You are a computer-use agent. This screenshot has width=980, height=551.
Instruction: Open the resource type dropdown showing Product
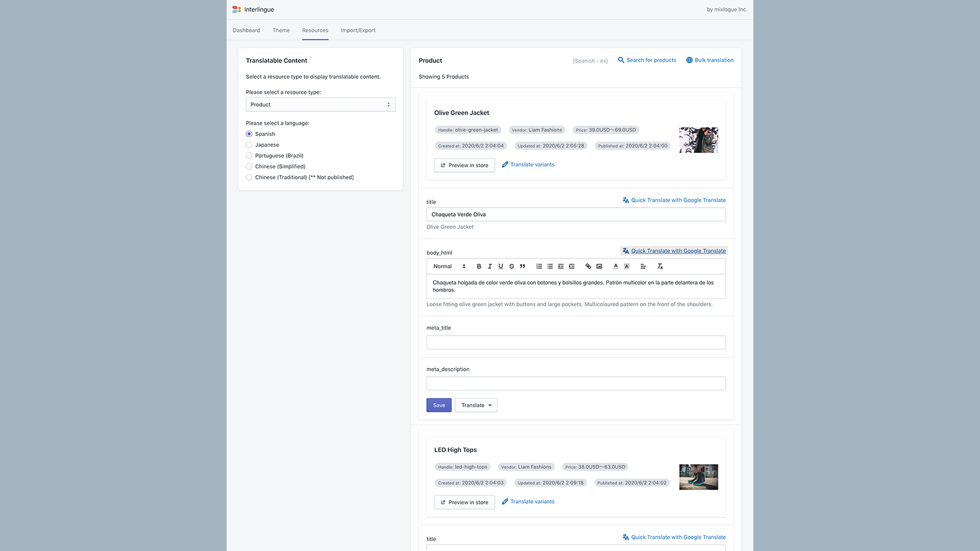(320, 104)
